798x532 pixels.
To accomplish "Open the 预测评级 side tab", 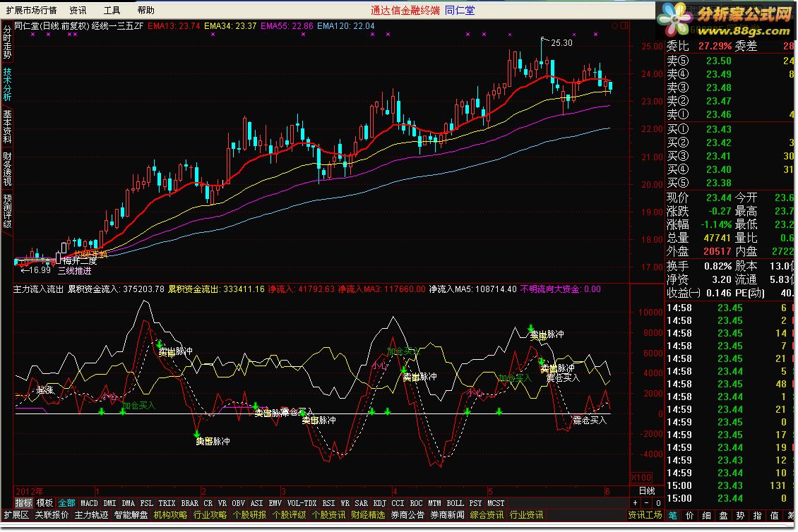I will coord(7,210).
